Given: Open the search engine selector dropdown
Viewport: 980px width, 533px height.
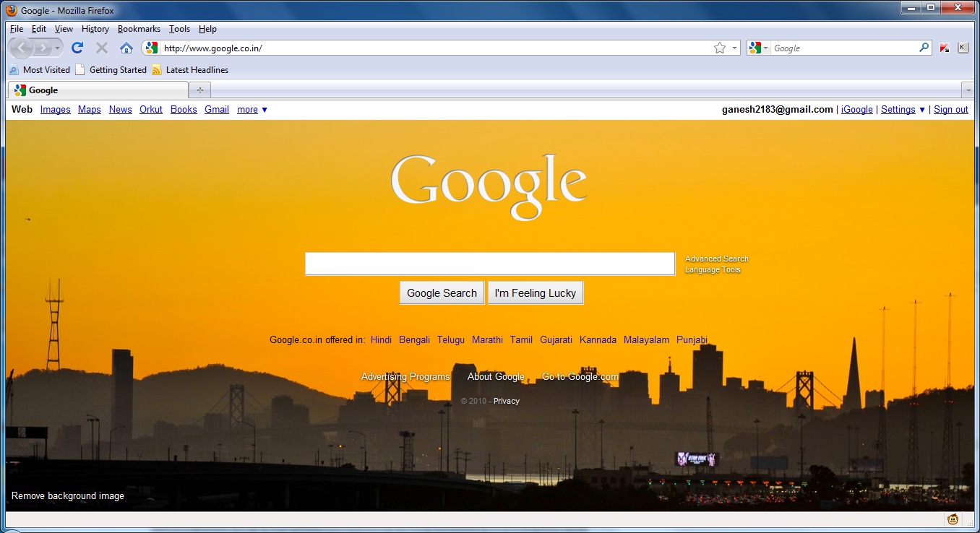Looking at the screenshot, I should pyautogui.click(x=758, y=48).
